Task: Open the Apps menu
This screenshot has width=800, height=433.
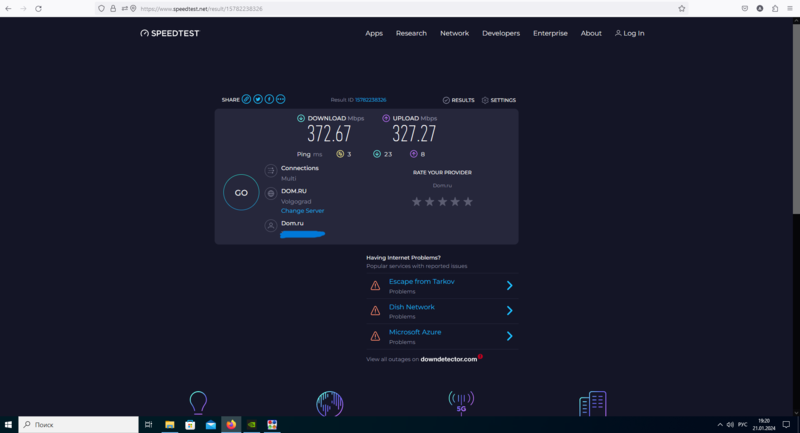Action: pyautogui.click(x=374, y=33)
